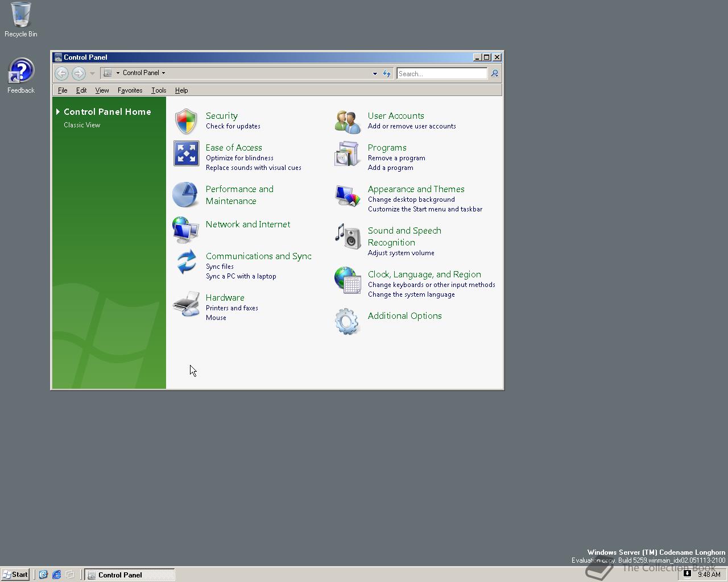Click the system tray notification icon

point(687,574)
